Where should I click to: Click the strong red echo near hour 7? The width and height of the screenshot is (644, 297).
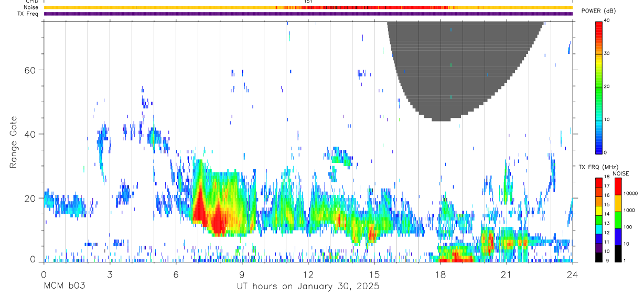pyautogui.click(x=199, y=207)
